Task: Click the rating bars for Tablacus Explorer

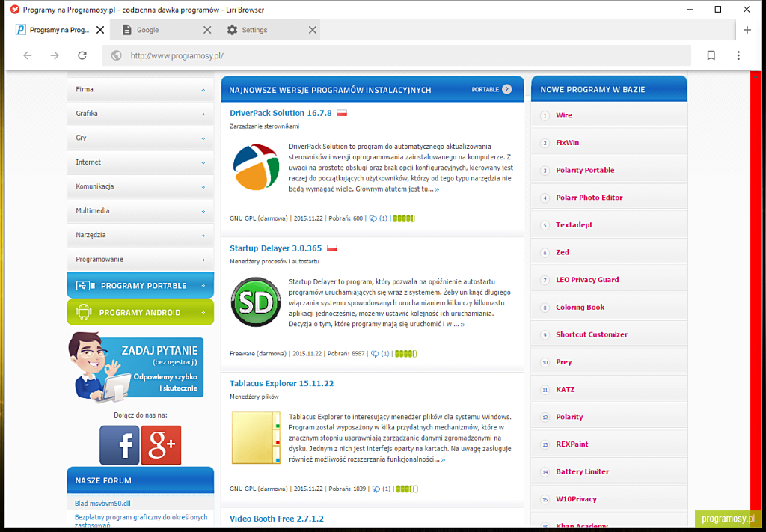Action: coord(408,489)
